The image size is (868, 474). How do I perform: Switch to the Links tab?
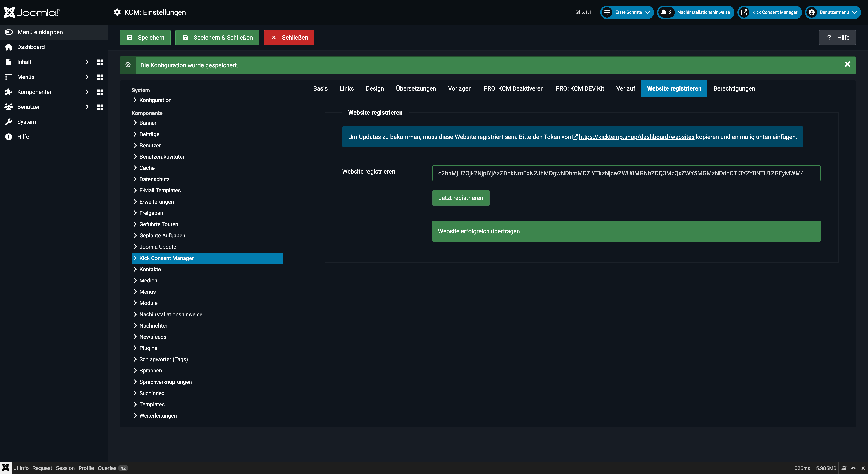pos(346,89)
